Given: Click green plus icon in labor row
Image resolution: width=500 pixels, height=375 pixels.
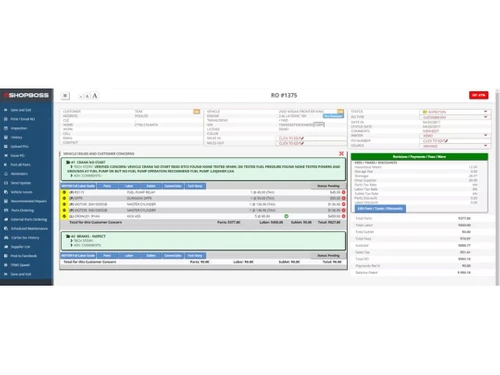Looking at the screenshot, I should [286, 216].
